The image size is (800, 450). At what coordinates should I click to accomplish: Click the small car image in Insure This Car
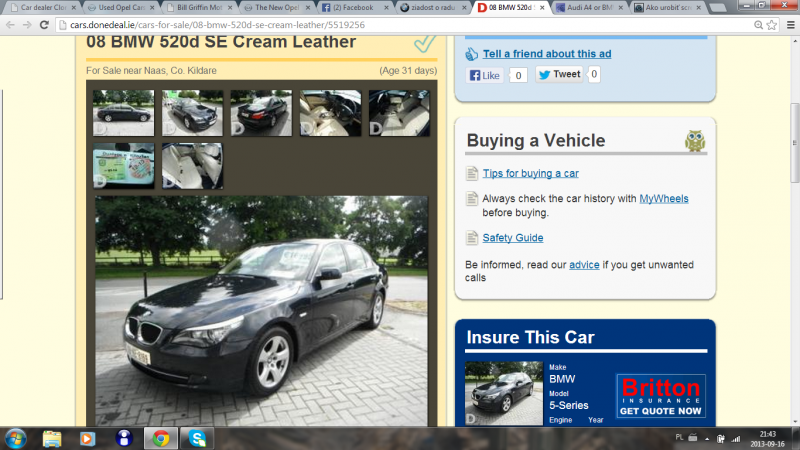(504, 393)
